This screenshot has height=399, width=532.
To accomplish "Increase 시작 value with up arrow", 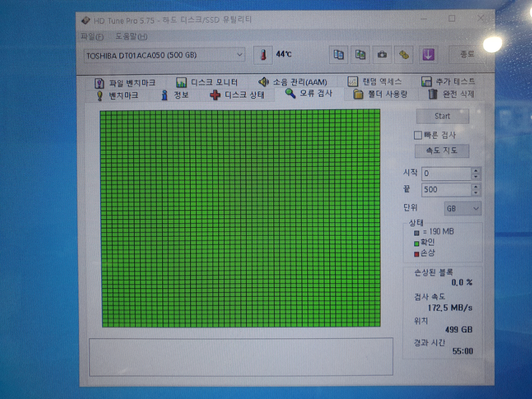I will pyautogui.click(x=476, y=171).
